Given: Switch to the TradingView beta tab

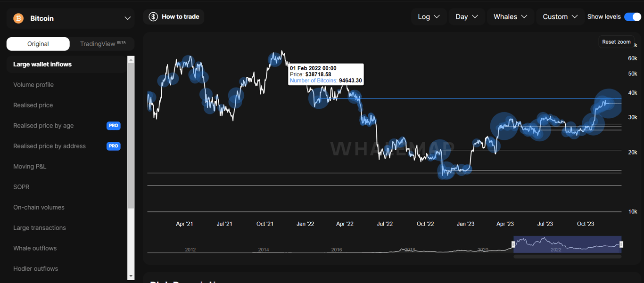Looking at the screenshot, I should pos(103,44).
